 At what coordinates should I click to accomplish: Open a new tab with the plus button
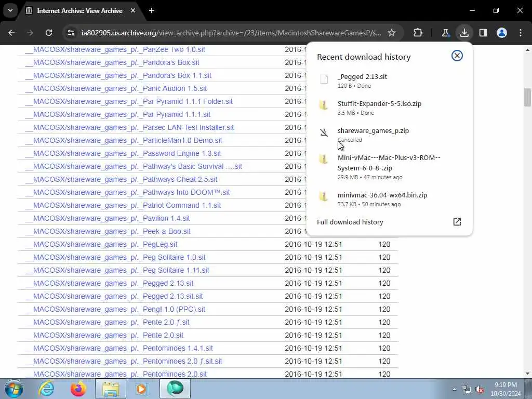[152, 10]
